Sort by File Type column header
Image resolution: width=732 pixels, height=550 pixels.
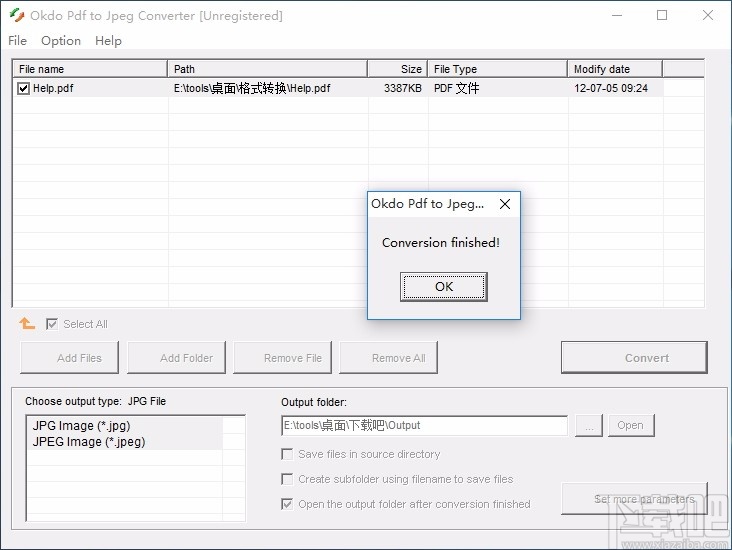(x=498, y=69)
